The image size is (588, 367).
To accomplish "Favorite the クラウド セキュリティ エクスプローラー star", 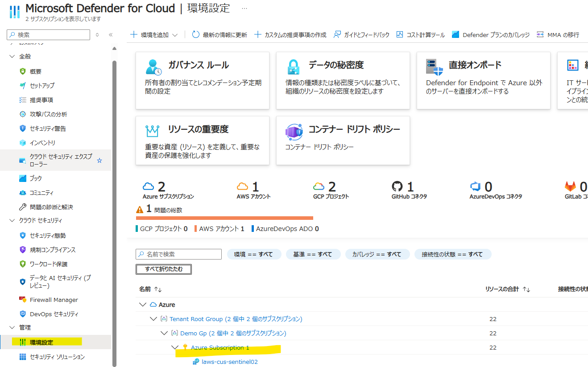I will 99,161.
